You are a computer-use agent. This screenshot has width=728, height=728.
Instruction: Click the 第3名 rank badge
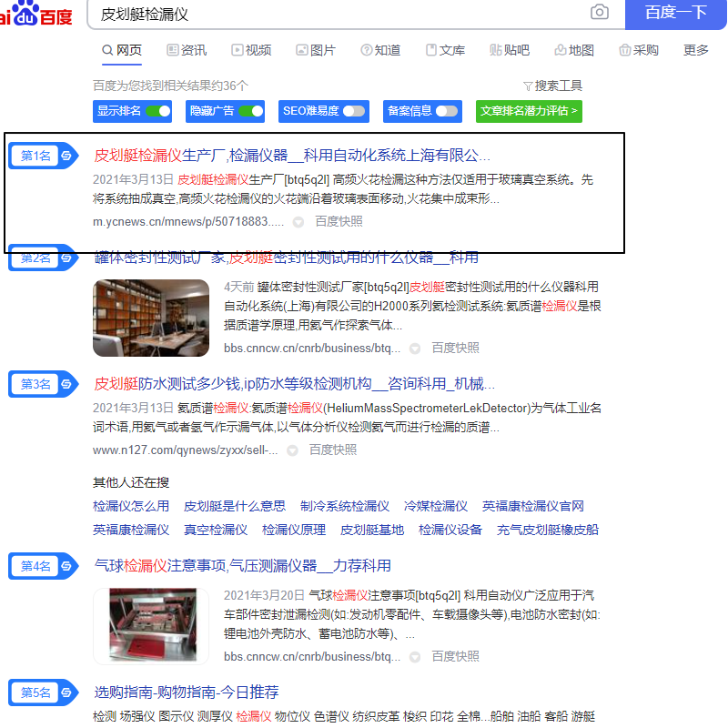click(43, 384)
